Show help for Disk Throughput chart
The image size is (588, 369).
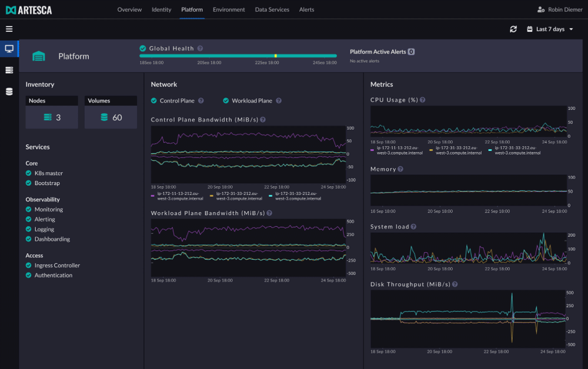455,284
